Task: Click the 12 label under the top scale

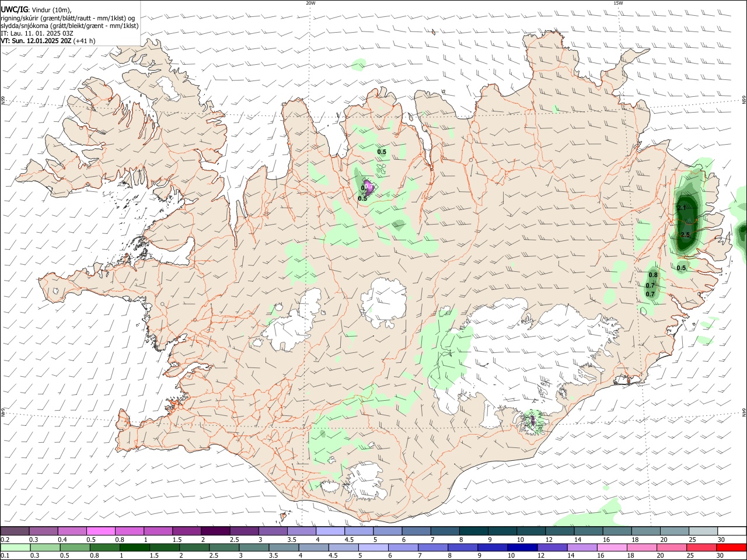Action: (x=549, y=540)
